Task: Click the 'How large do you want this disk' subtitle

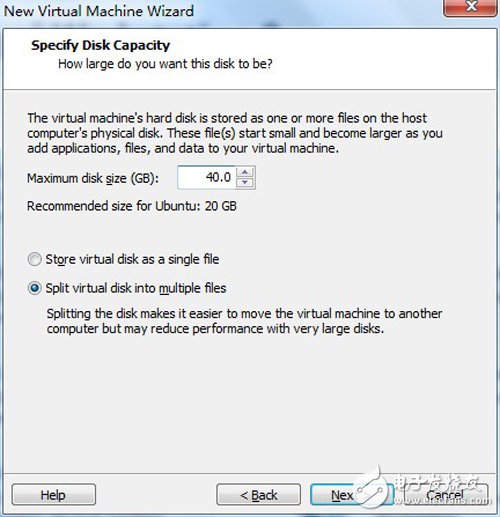Action: 165,64
